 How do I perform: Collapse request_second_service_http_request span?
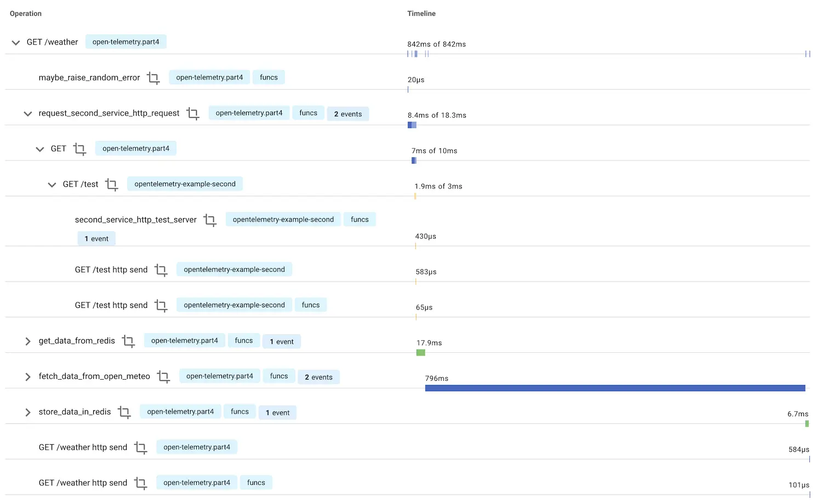[28, 114]
